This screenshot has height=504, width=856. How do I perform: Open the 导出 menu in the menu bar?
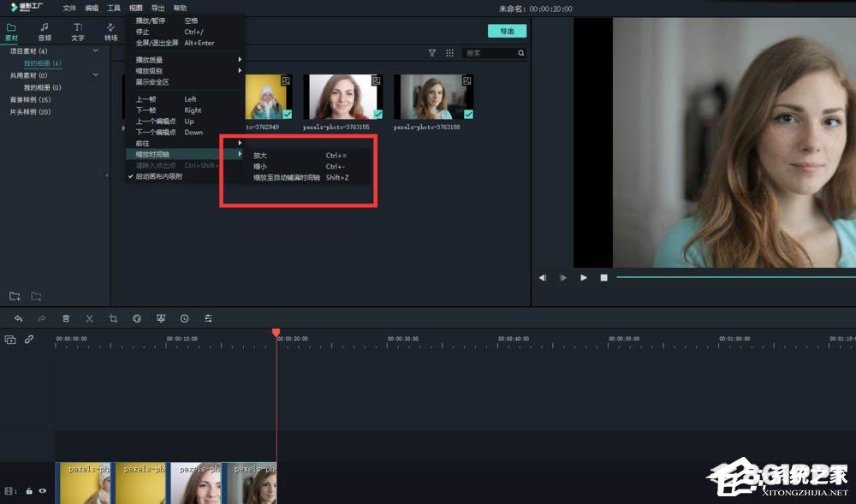158,9
